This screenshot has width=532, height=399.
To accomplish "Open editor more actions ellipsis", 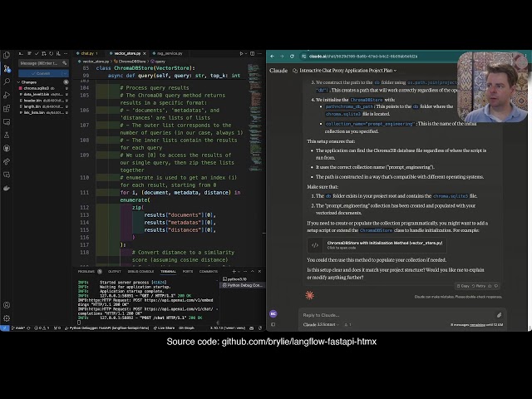I will click(x=259, y=53).
